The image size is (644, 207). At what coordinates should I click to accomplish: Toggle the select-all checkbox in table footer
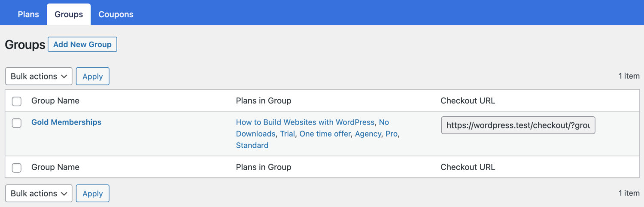[x=17, y=168]
